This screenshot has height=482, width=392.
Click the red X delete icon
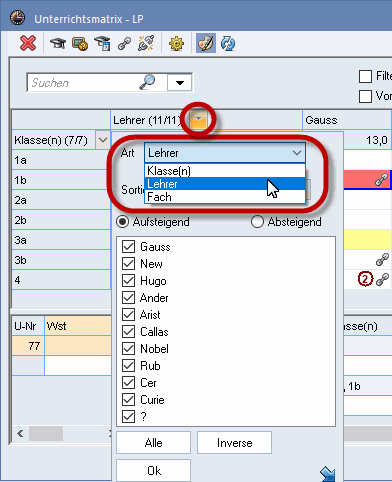28,43
